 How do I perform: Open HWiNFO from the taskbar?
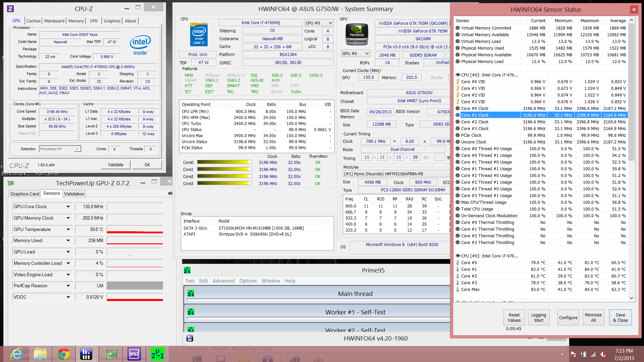tap(86, 354)
